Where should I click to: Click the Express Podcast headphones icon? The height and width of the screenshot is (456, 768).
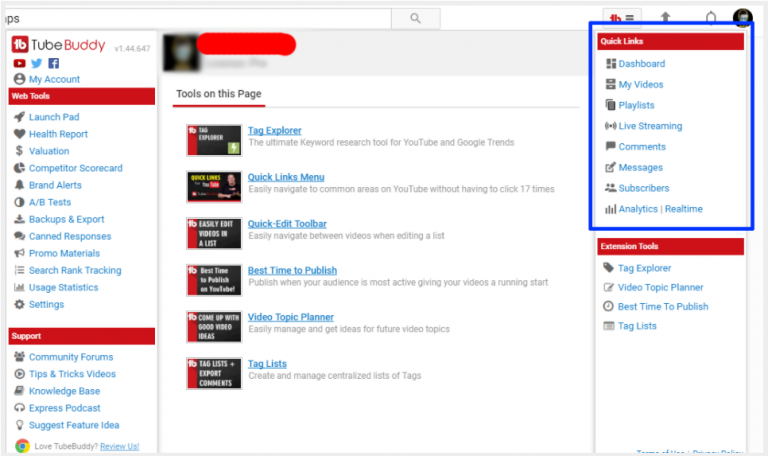19,408
